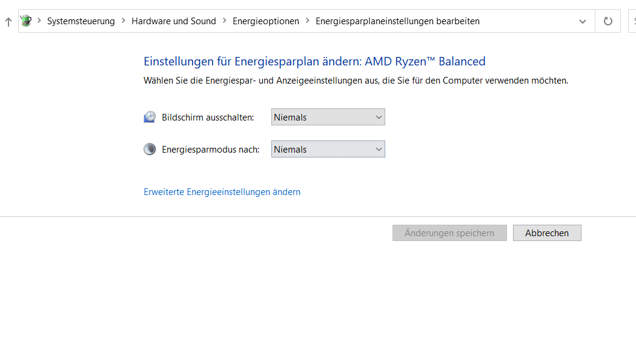Open Erweiterte Energieeinstellungen ändern link
The image size is (636, 364).
(222, 192)
